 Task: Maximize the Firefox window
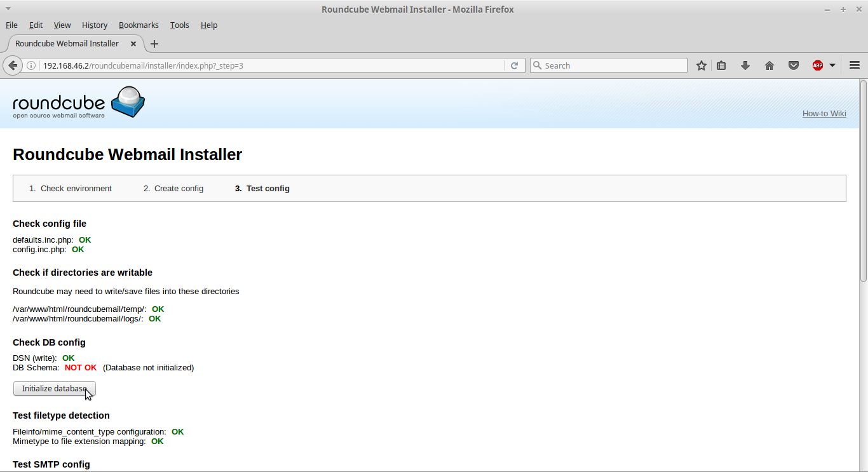843,9
